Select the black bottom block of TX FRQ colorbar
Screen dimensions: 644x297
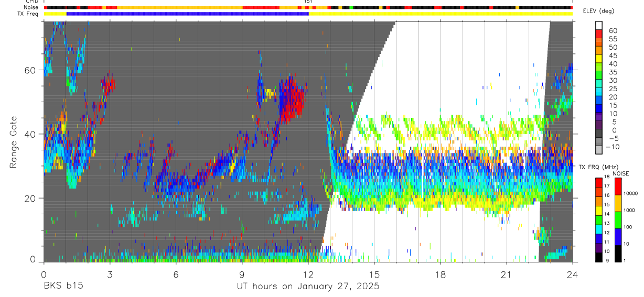(598, 256)
